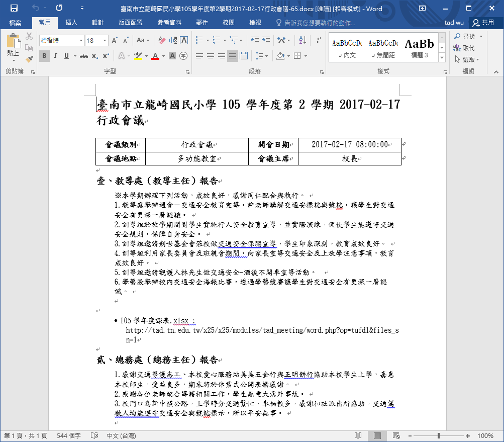Toggle Bold formatting off
Viewport: 504px width, 442px height.
[44, 56]
